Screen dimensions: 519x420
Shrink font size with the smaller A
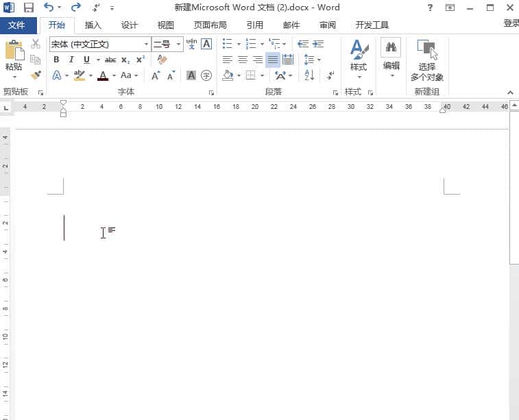[x=171, y=76]
